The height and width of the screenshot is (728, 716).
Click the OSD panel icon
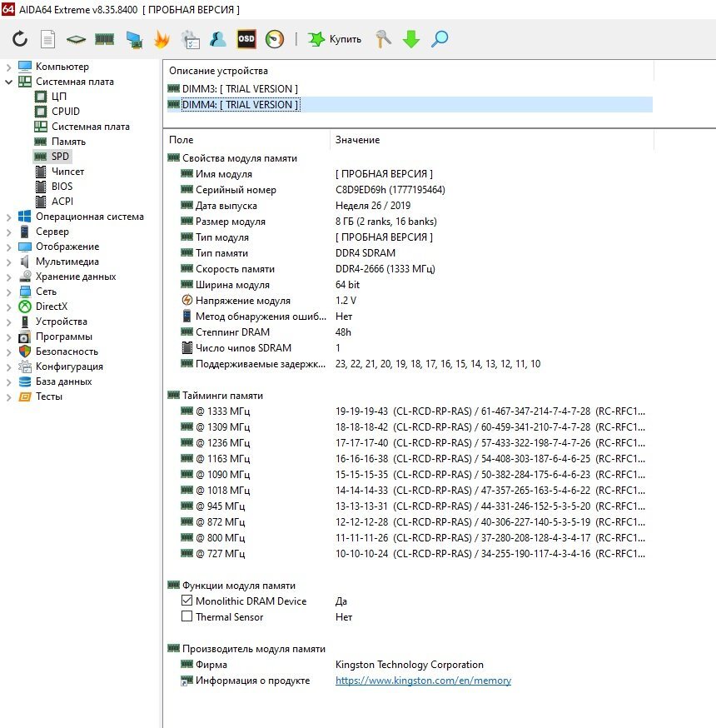(x=246, y=39)
